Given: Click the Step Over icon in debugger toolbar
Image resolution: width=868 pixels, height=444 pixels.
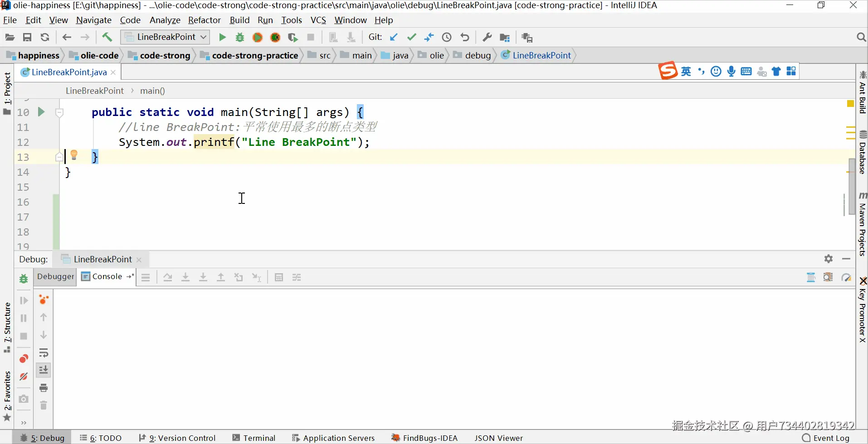Looking at the screenshot, I should tap(168, 277).
